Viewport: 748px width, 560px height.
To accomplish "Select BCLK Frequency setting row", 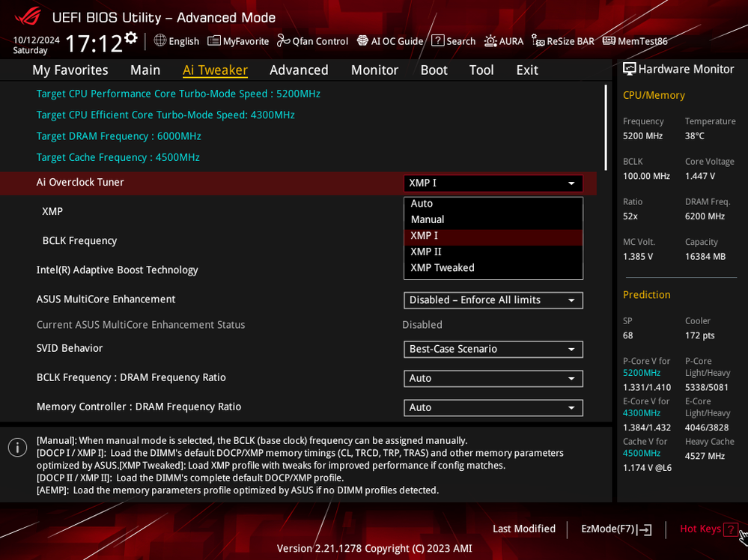I will click(x=79, y=241).
